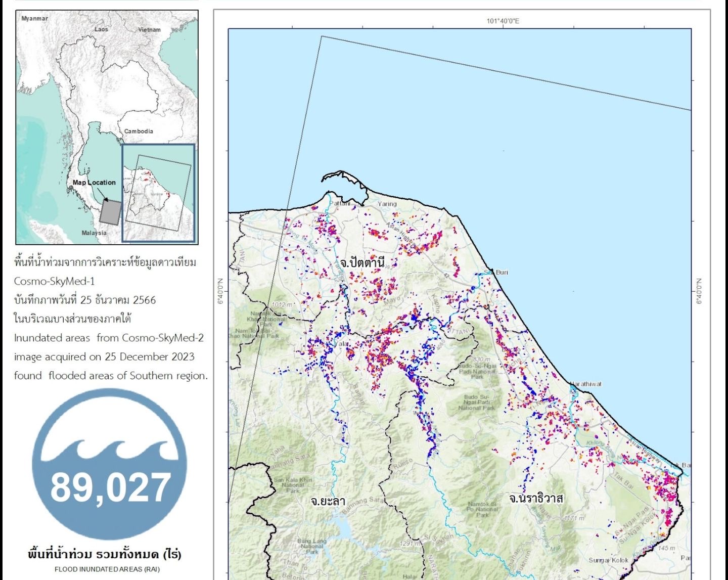Click the FLOOD INUNDATED AREAS (RAI) caption
Image resolution: width=728 pixels, height=580 pixels.
pyautogui.click(x=107, y=569)
